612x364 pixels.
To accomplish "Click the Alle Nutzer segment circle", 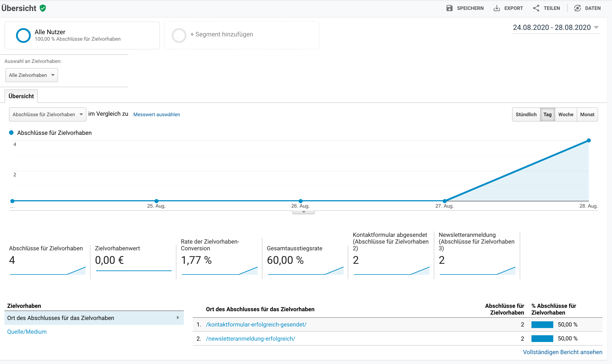I will click(23, 36).
